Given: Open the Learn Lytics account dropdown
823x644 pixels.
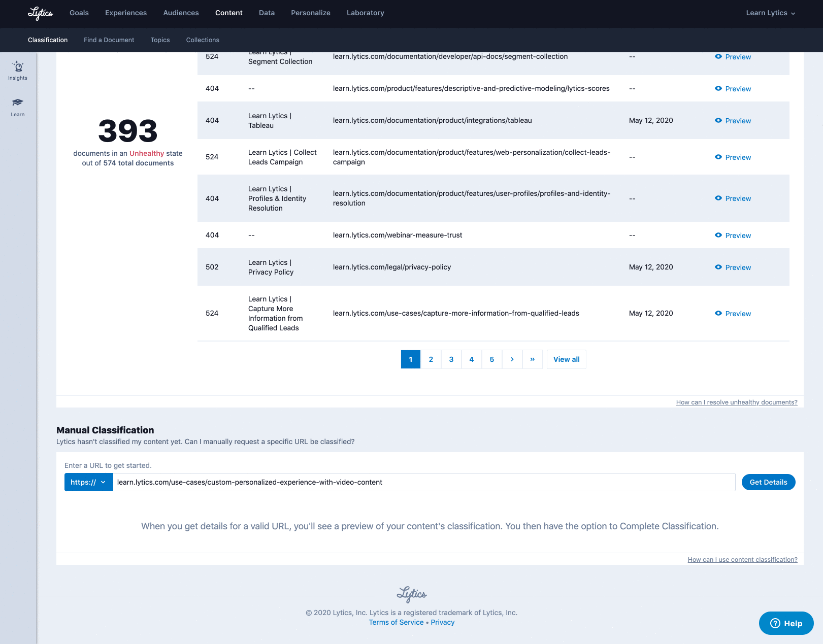Looking at the screenshot, I should point(770,13).
